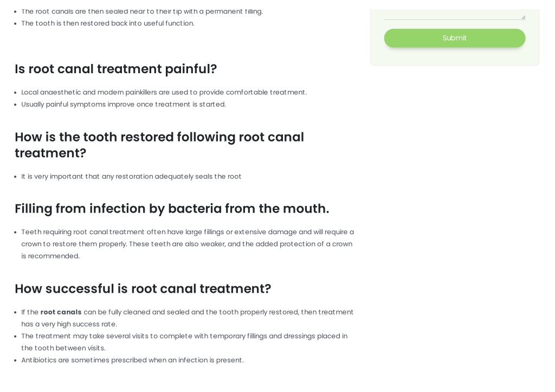
Task: Click heading 'How successful is root canal treatment?'
Action: [143, 288]
